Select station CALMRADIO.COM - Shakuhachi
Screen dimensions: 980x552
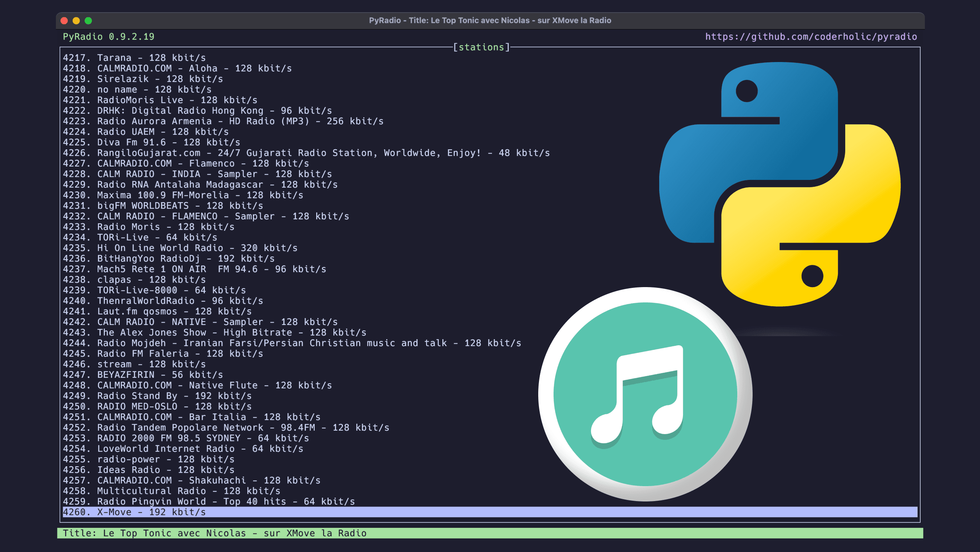click(191, 480)
